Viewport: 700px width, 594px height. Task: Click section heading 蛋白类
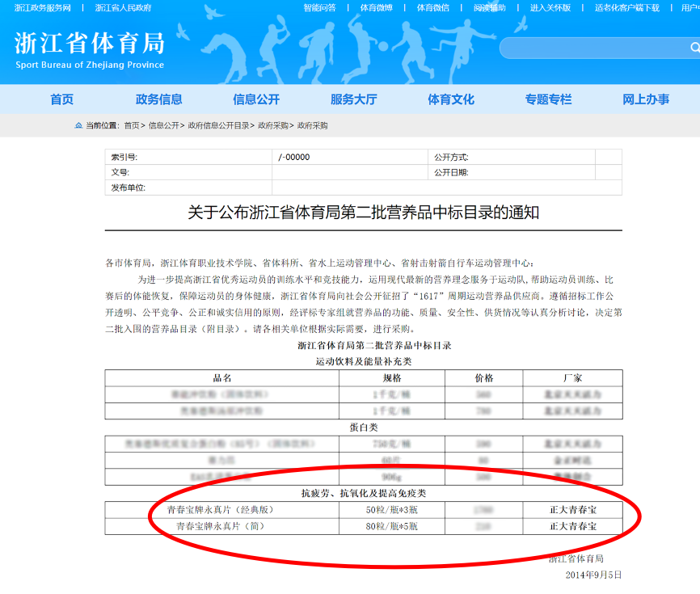pyautogui.click(x=364, y=428)
